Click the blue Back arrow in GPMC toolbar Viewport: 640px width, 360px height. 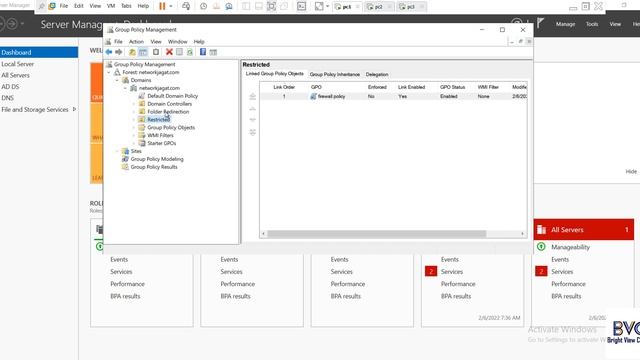pyautogui.click(x=109, y=52)
